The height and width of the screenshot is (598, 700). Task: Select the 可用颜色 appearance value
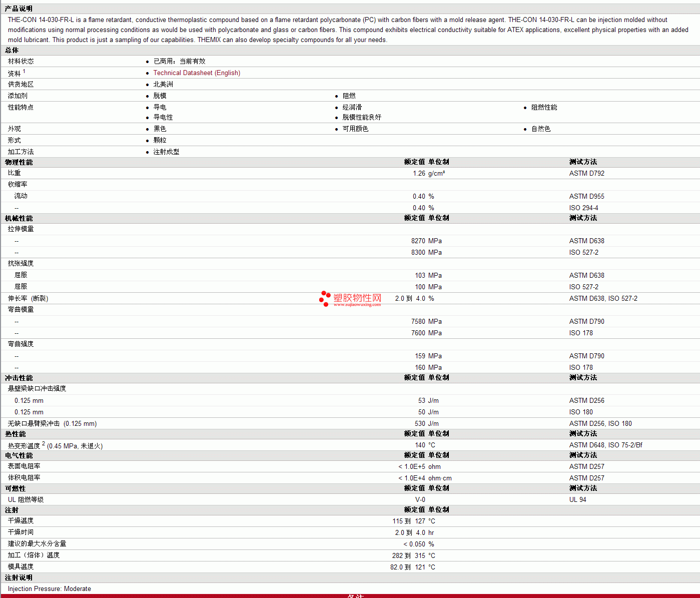(x=355, y=129)
